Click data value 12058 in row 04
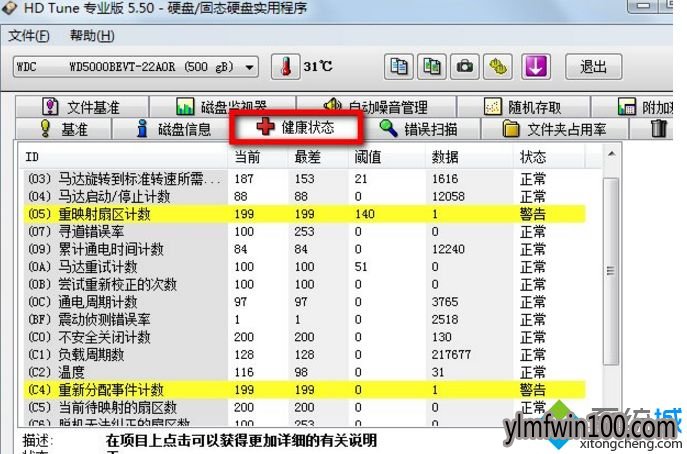 [448, 196]
